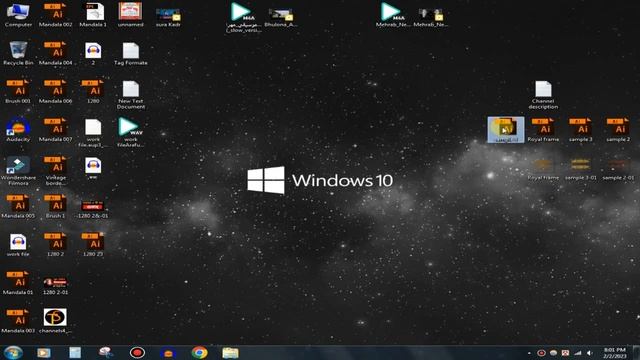Screen dimensions: 640x360
Task: Open the Windows Start menu
Action: 13,353
